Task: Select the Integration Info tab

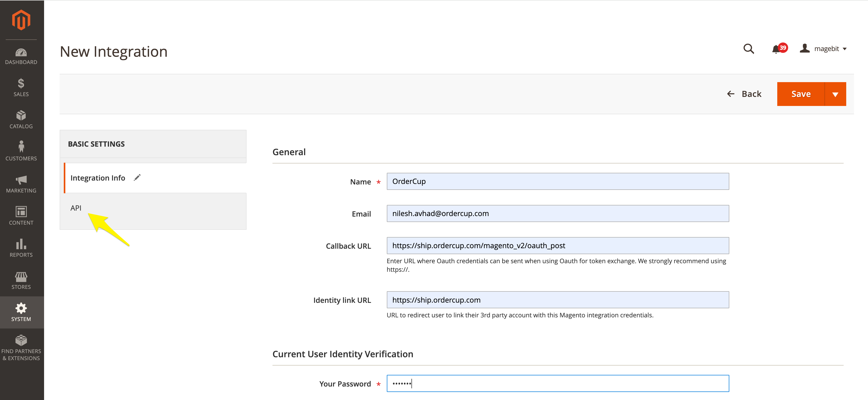Action: pos(98,178)
